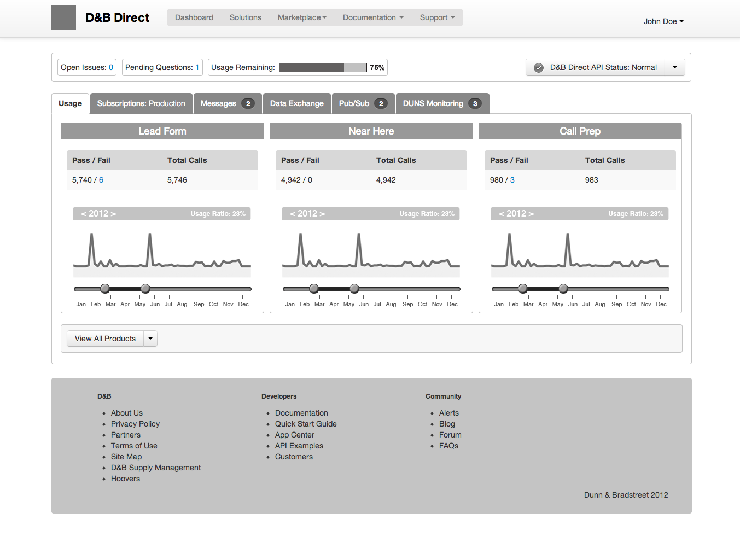Open About Us footer link

click(x=127, y=413)
